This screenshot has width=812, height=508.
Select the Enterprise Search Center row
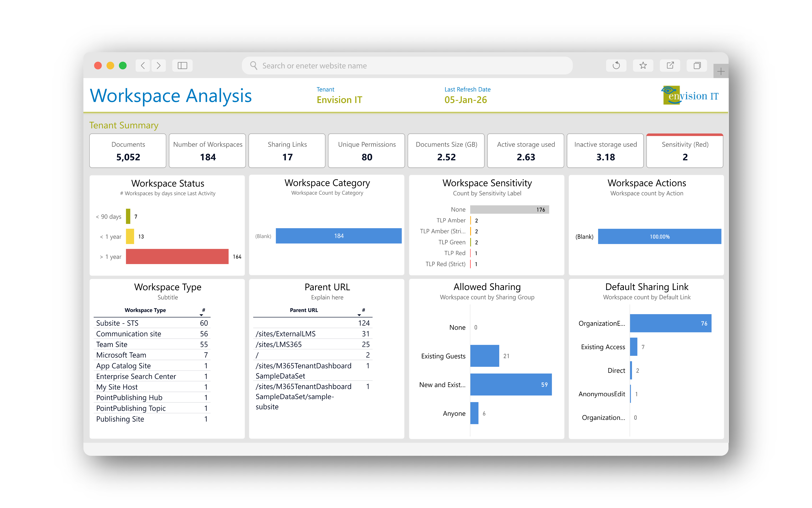pos(152,376)
